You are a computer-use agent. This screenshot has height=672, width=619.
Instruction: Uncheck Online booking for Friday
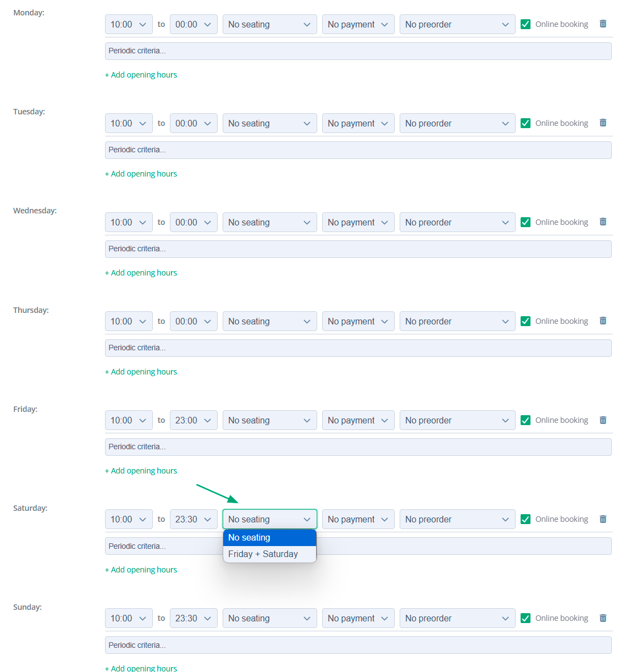(526, 420)
